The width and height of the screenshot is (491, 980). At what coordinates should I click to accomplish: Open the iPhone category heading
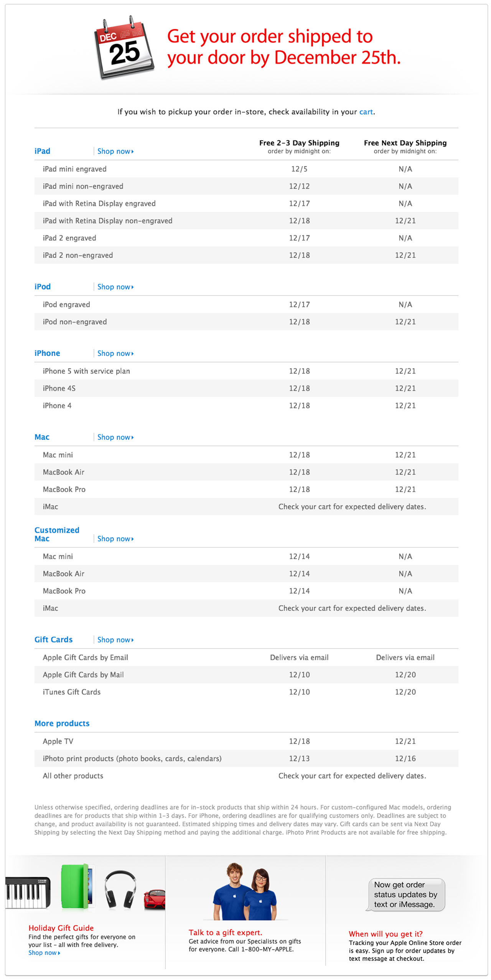coord(47,353)
